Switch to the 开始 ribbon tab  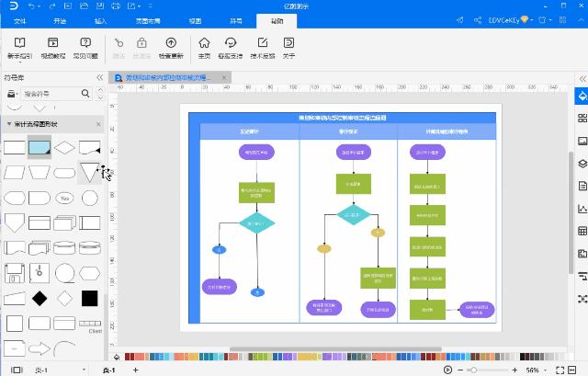tap(60, 21)
